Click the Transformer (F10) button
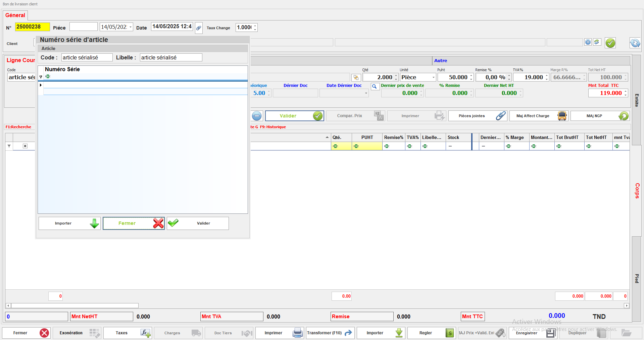This screenshot has height=340, width=644. pos(330,333)
